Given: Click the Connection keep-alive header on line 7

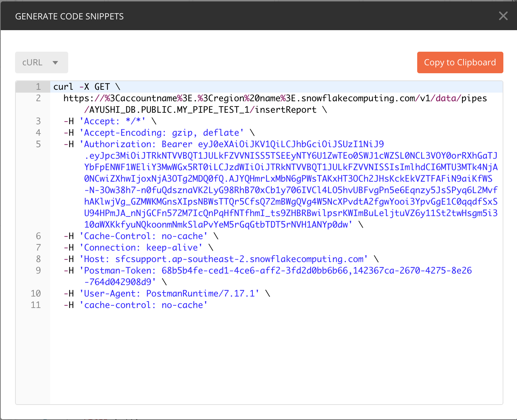Looking at the screenshot, I should click(140, 247).
